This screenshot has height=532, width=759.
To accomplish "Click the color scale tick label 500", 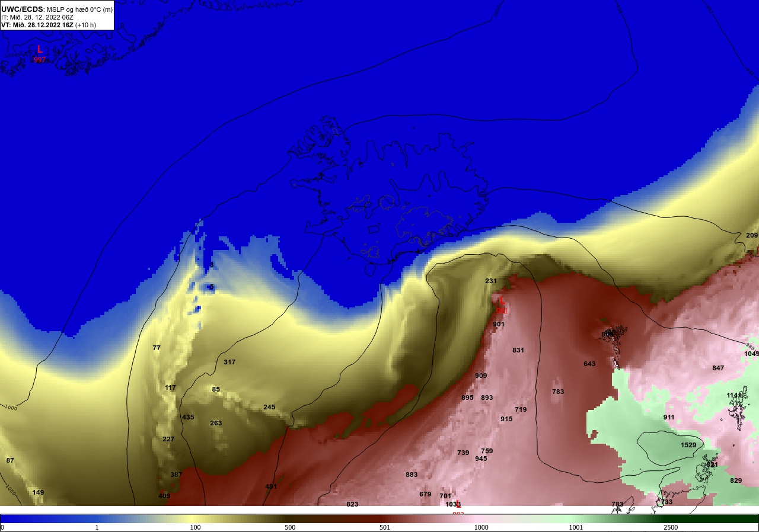I will pos(290,527).
